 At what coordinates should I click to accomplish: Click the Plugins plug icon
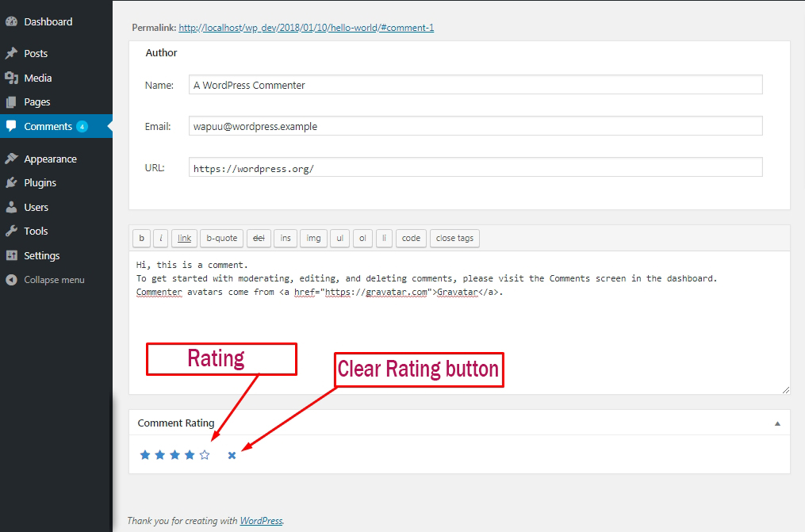pyautogui.click(x=11, y=182)
